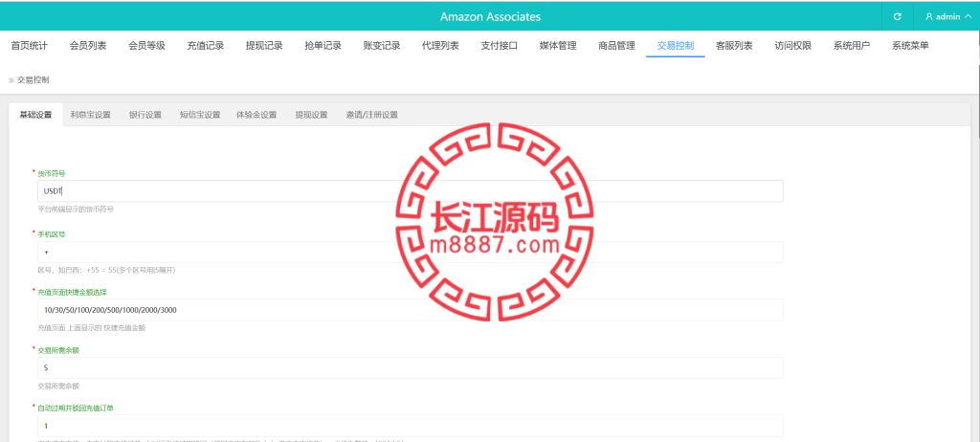Open 商品管理 menu
The height and width of the screenshot is (442, 980).
point(617,46)
